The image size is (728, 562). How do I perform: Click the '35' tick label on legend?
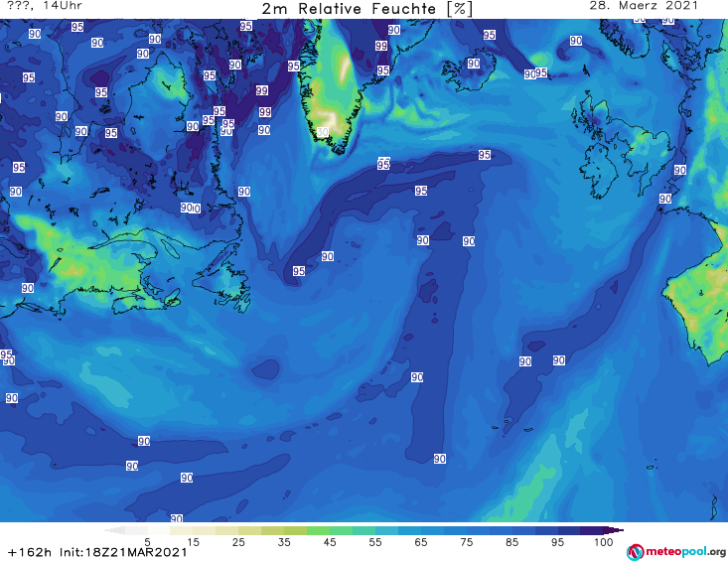(284, 542)
